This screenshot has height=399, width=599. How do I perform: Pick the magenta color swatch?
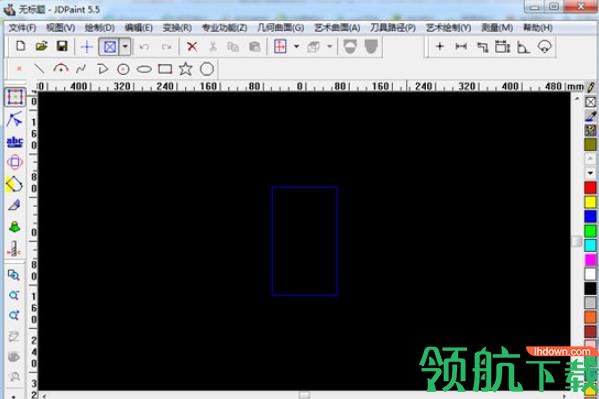[x=591, y=260]
